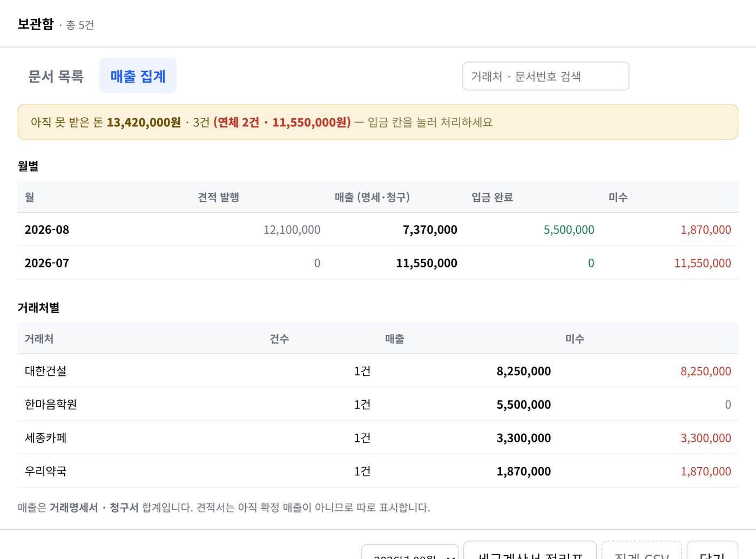The image size is (756, 559).
Task: Click the 건수 column header
Action: tap(279, 339)
